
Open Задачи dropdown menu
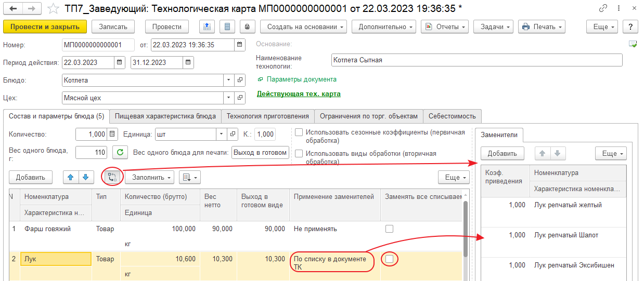click(494, 26)
